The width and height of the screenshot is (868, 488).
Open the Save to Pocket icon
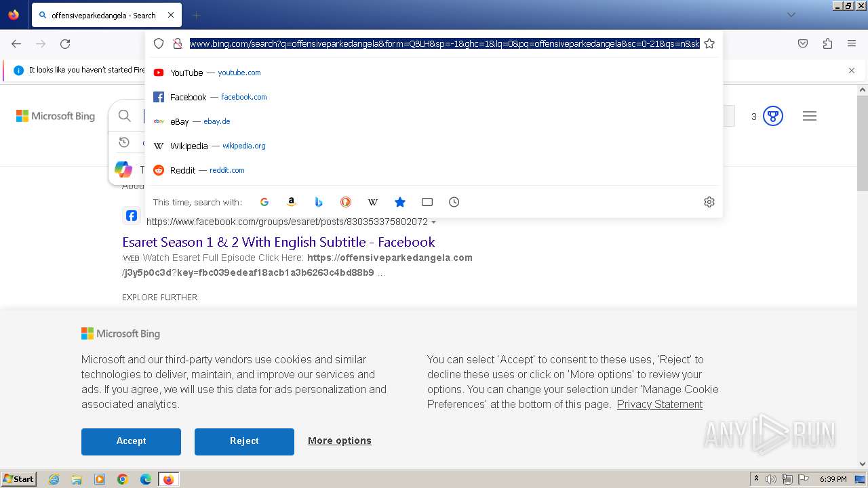803,43
